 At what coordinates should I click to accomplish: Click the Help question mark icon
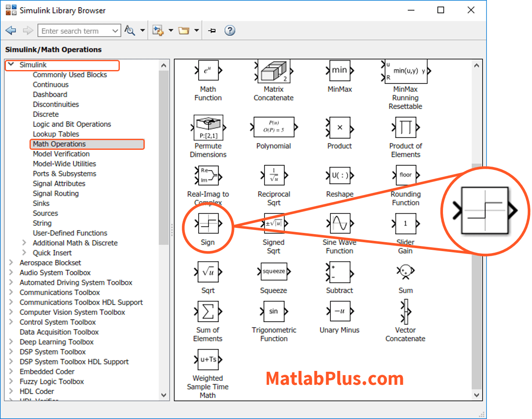[x=230, y=30]
